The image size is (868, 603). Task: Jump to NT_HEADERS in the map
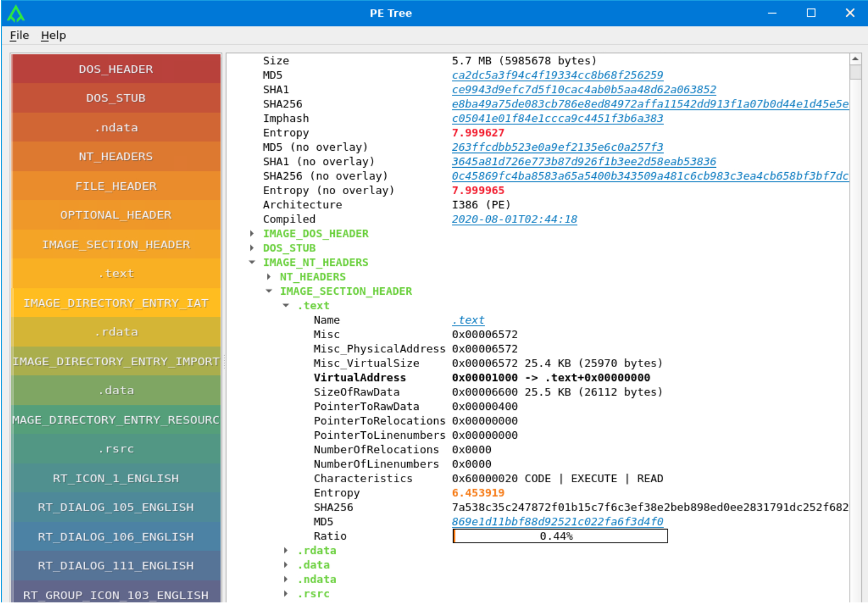tap(116, 156)
